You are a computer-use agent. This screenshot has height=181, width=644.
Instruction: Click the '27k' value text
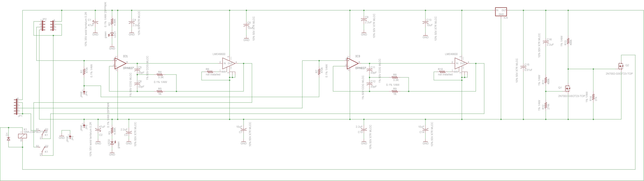point(596,99)
